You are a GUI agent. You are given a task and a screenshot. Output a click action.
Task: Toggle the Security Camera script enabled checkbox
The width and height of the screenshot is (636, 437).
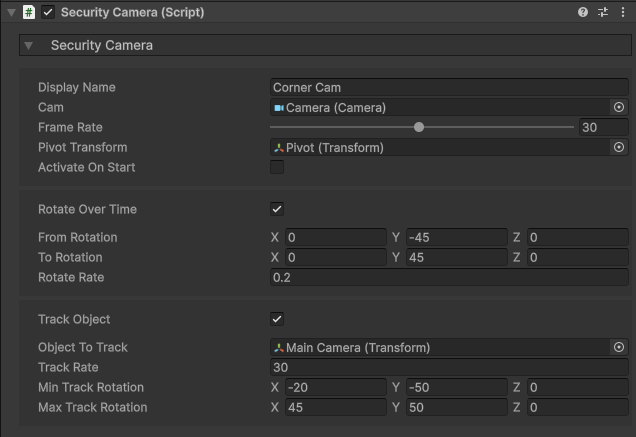click(x=48, y=12)
